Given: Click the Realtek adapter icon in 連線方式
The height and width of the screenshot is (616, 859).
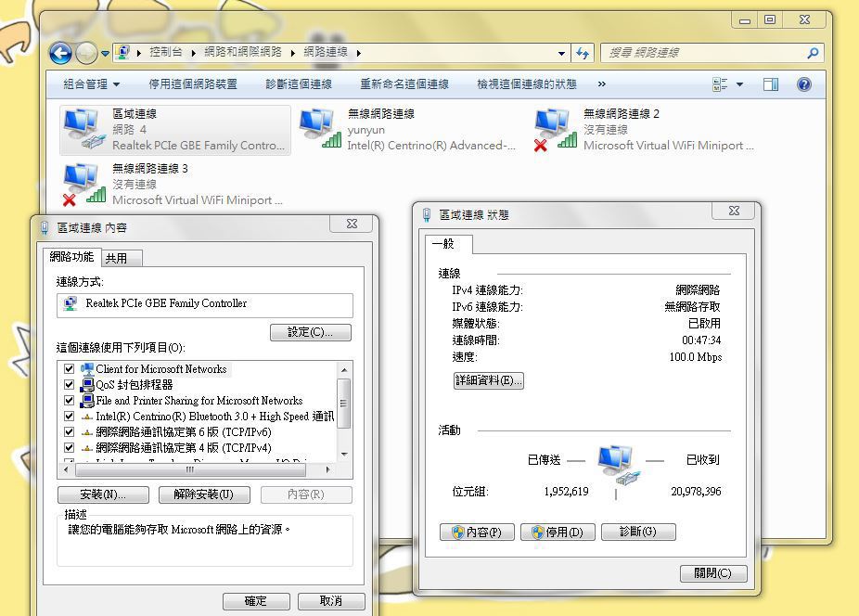Looking at the screenshot, I should pyautogui.click(x=71, y=303).
